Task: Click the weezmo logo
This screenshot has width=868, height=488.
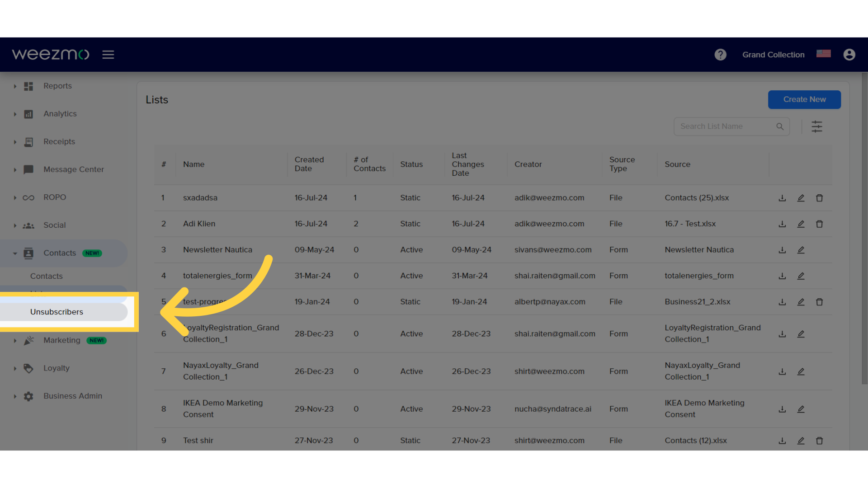Action: pos(51,55)
